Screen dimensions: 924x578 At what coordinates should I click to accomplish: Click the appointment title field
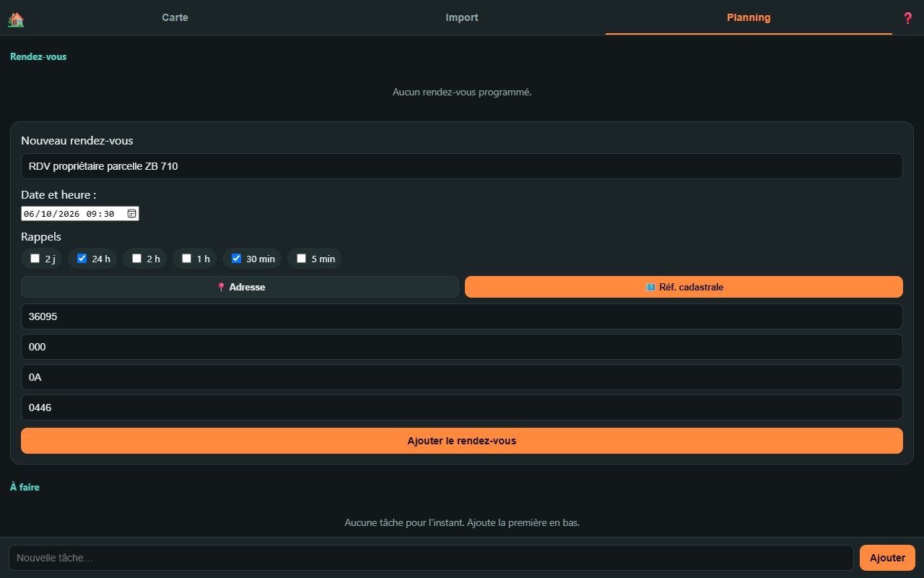tap(462, 166)
